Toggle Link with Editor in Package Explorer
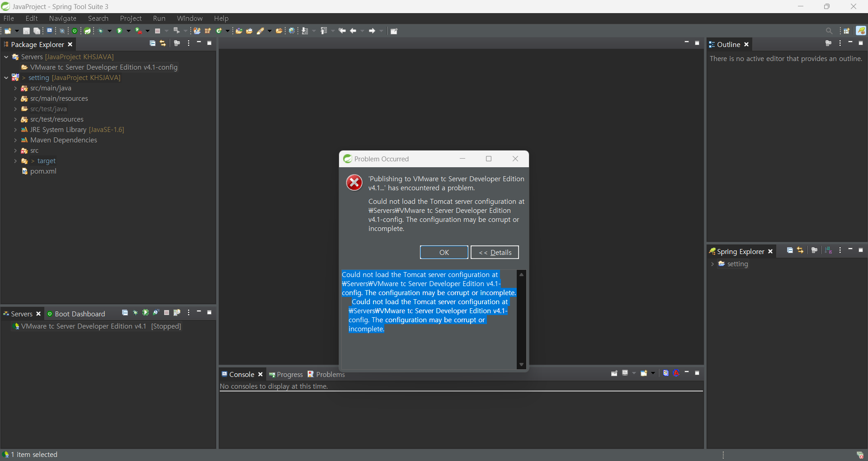This screenshot has width=868, height=461. (x=163, y=43)
